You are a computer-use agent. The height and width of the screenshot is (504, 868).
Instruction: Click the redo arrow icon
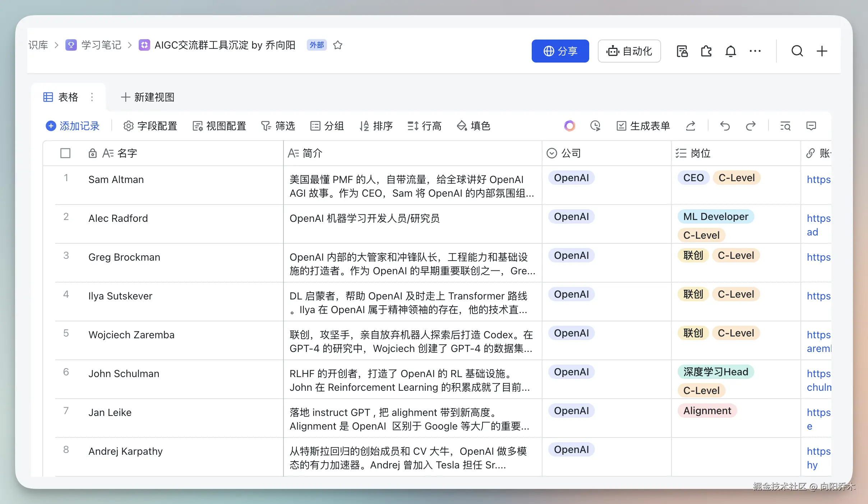(751, 126)
